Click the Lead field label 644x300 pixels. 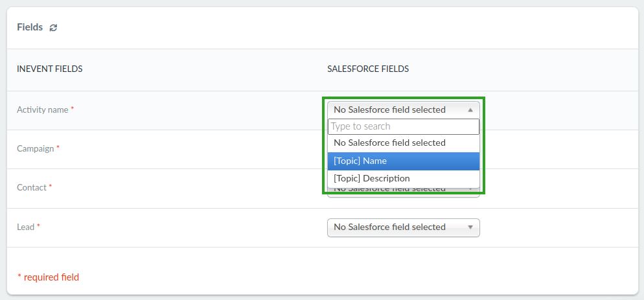point(25,227)
